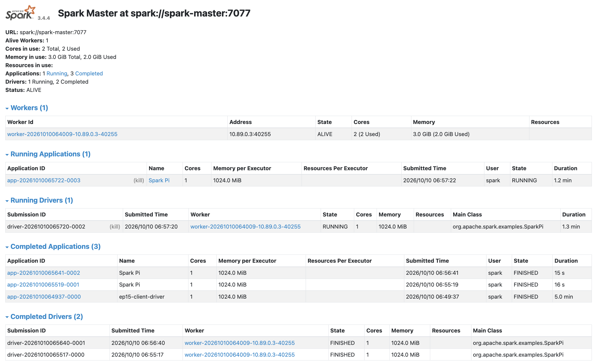Open completed application app-20261010065641-0002
Image resolution: width=596 pixels, height=364 pixels.
click(44, 273)
